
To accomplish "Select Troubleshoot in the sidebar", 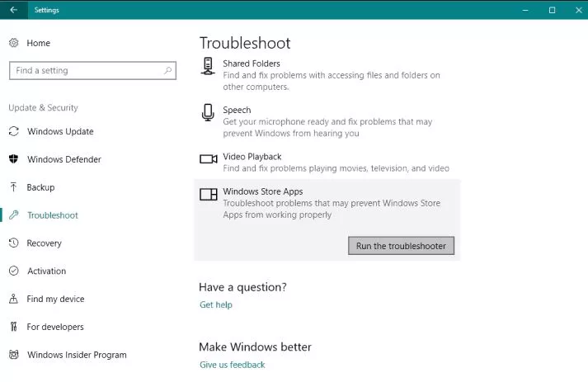I will (x=52, y=215).
